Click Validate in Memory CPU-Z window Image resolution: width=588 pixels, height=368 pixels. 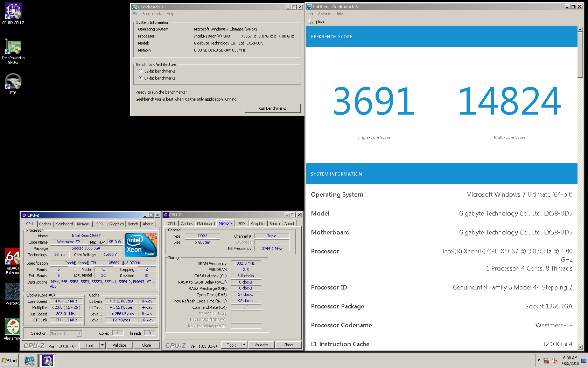[261, 345]
